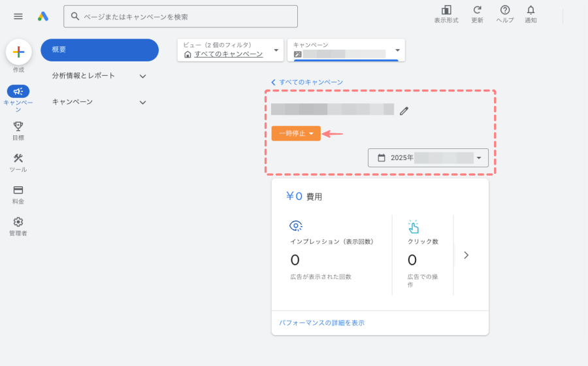Select the 概要 overview menu item
Image resolution: width=588 pixels, height=366 pixels.
99,50
